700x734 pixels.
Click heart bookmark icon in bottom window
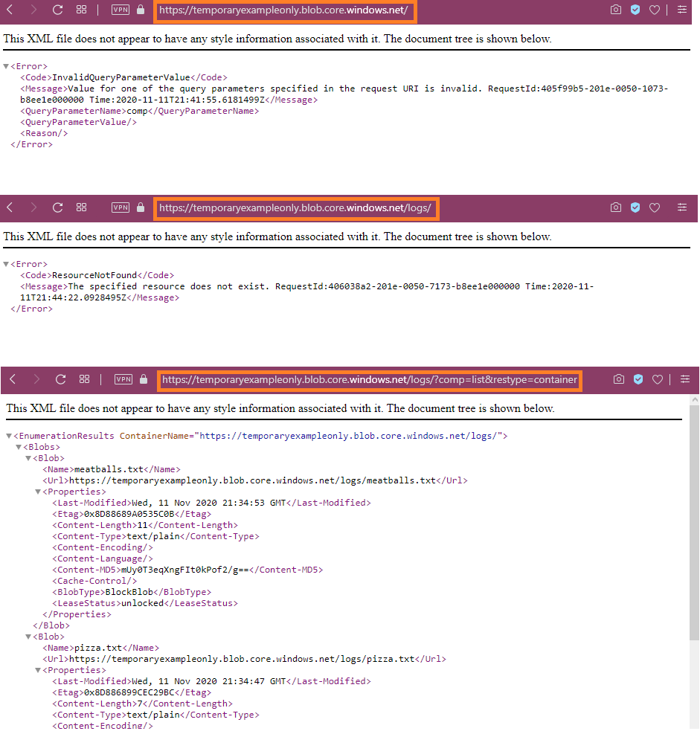[658, 379]
